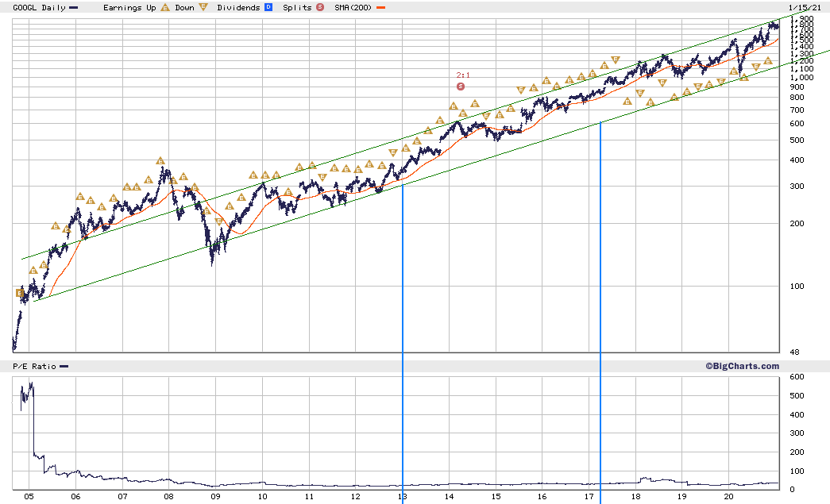This screenshot has height=504, width=830.
Task: Click the P/E Ratio line sample in legend
Action: 64,367
